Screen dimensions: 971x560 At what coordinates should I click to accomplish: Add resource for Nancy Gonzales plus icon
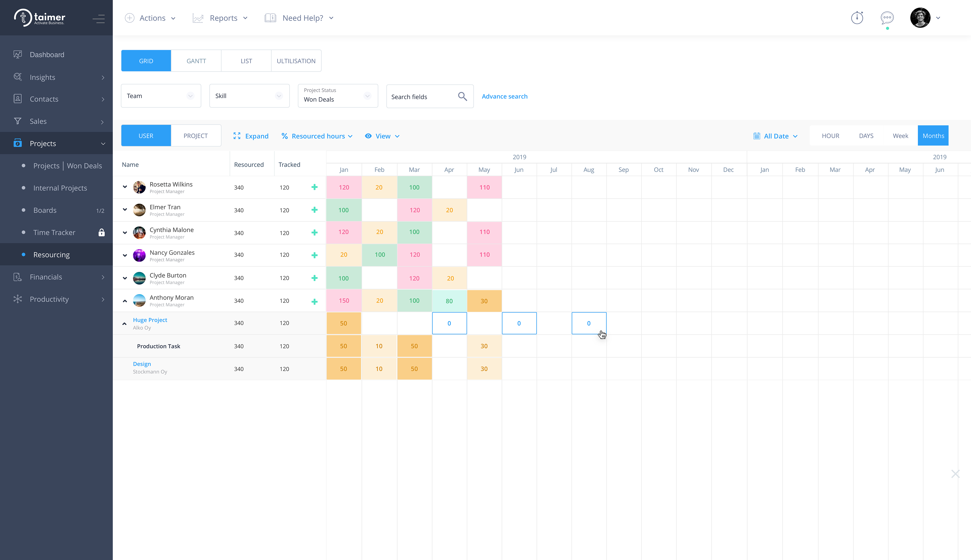[314, 255]
